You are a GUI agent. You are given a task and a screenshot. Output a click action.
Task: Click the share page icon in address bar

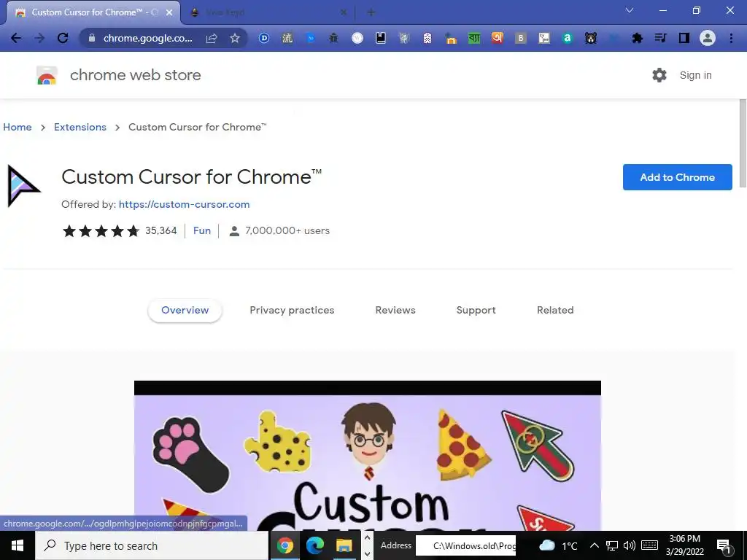tap(212, 38)
